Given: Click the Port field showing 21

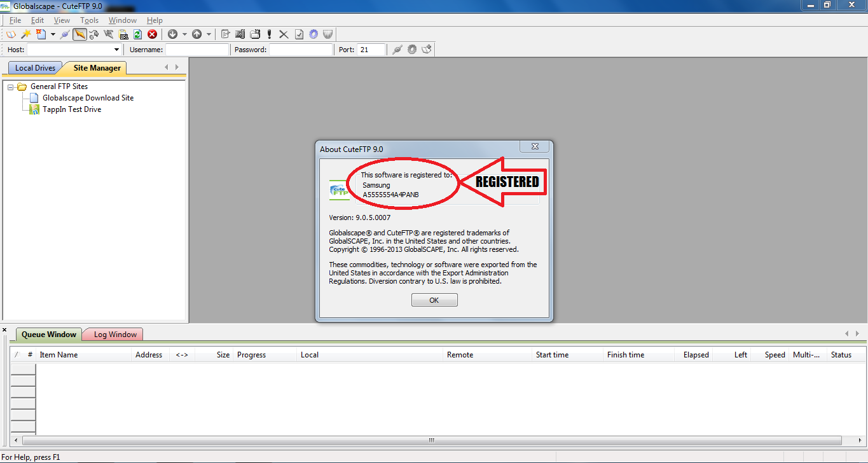Looking at the screenshot, I should [x=371, y=50].
